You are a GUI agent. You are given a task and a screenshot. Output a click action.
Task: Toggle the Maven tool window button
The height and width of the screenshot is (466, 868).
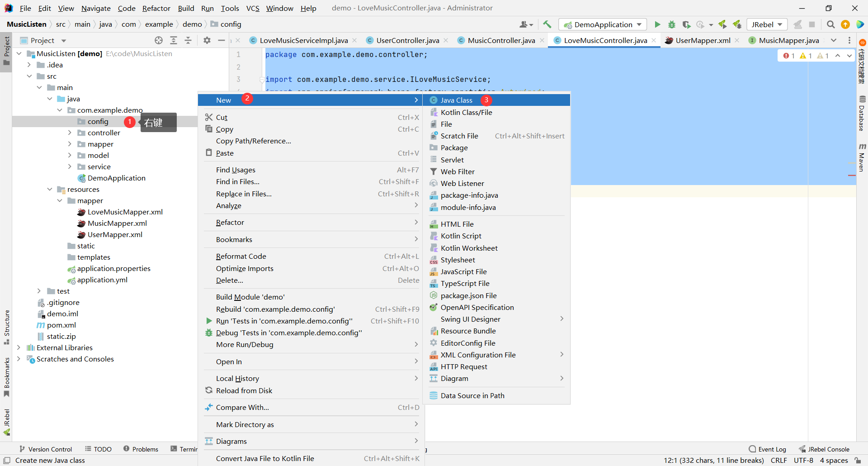pyautogui.click(x=862, y=157)
